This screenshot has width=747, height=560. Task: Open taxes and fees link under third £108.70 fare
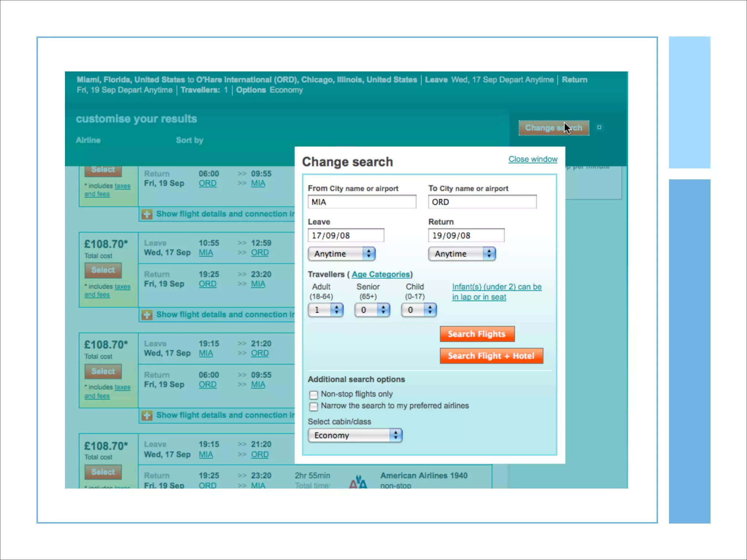107,392
